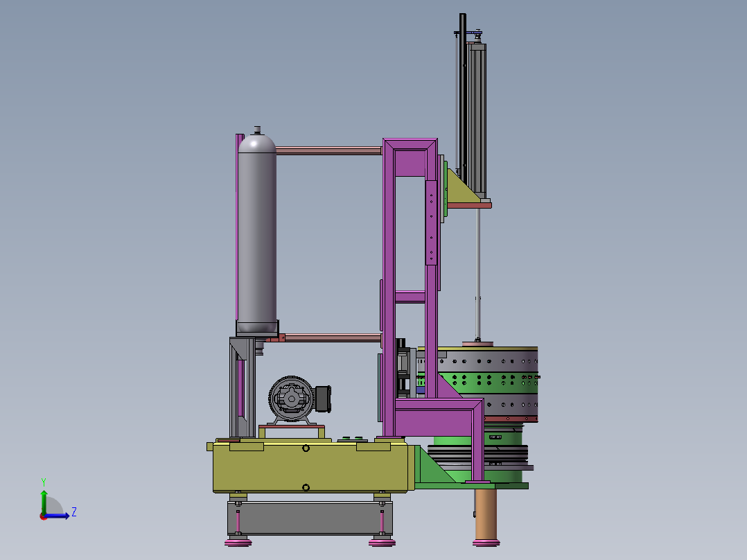Viewport: 747px width, 560px height.
Task: Click the gray support stand under tank
Action: (x=310, y=518)
